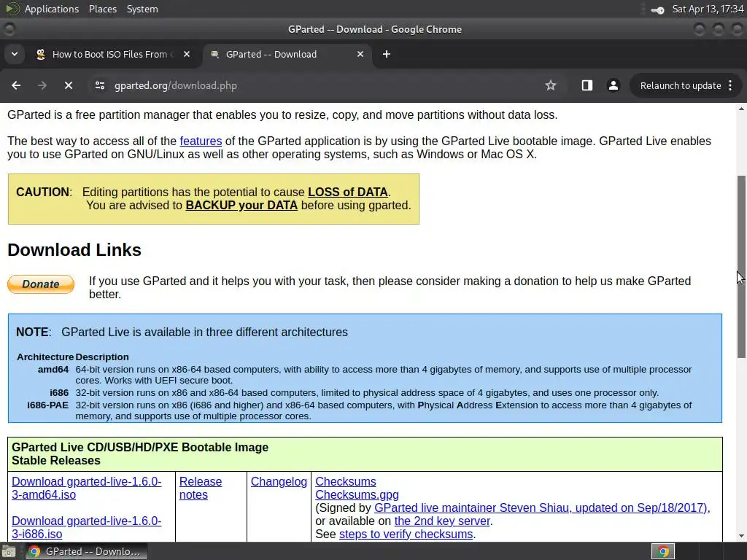Download gparted-live-1.6.0-3-amd64.iso
747x560 pixels.
coord(86,488)
